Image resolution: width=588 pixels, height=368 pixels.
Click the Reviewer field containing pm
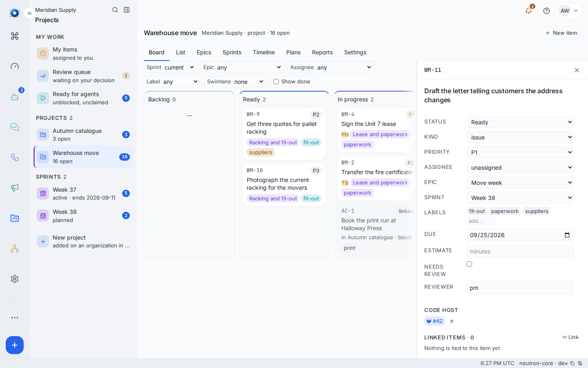tap(520, 288)
